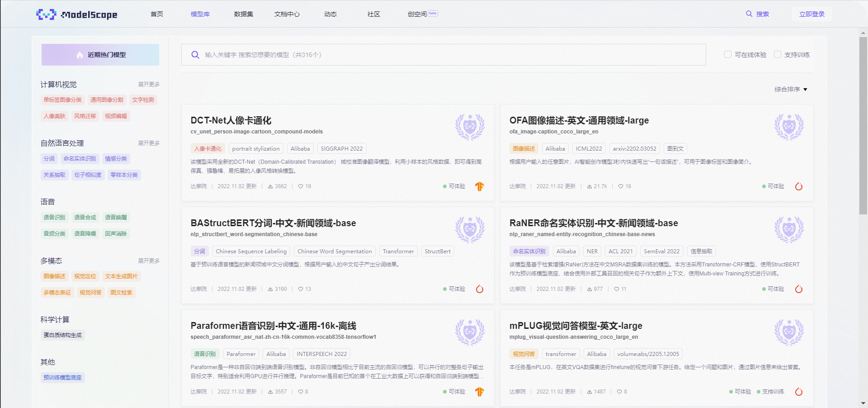868x408 pixels.
Task: Switch to the 动态 nav item
Action: click(330, 14)
